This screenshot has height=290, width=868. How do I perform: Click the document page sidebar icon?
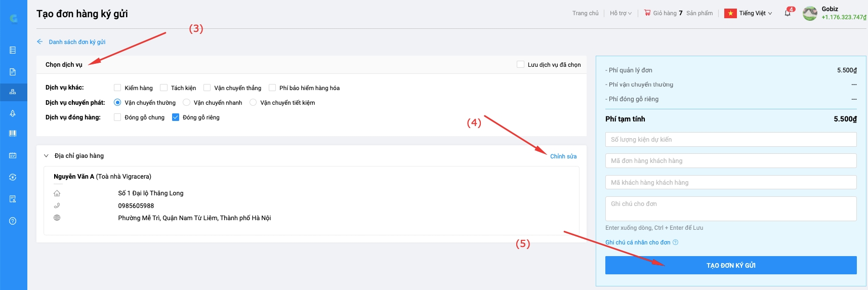pos(13,72)
